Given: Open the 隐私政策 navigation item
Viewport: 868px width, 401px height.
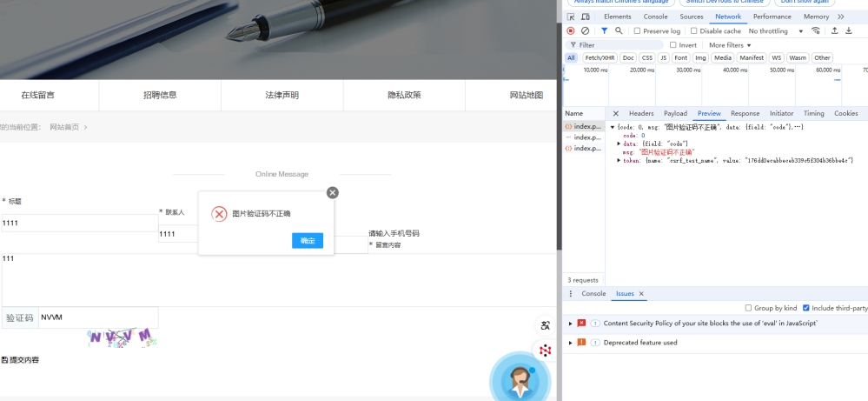Looking at the screenshot, I should coord(404,96).
